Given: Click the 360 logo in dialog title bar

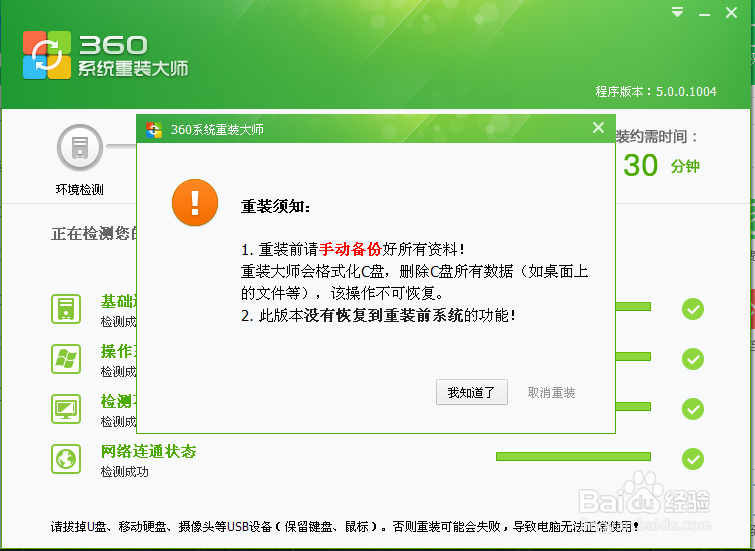Looking at the screenshot, I should 154,130.
